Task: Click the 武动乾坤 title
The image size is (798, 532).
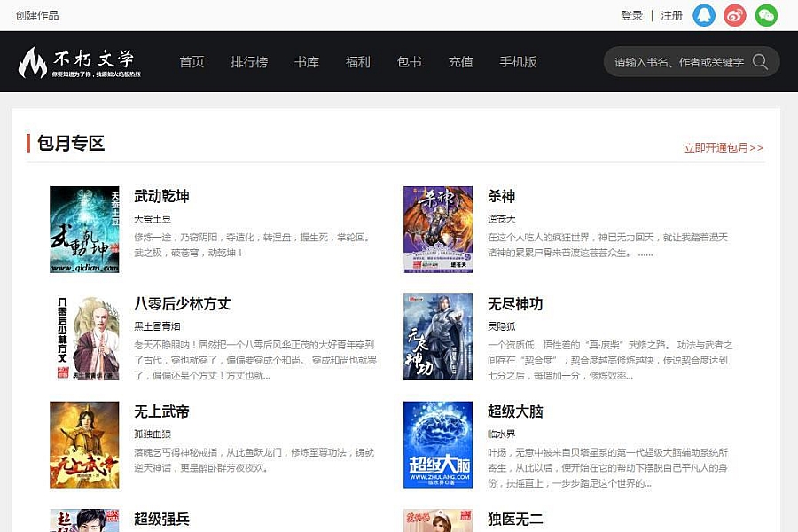Action: coord(162,196)
